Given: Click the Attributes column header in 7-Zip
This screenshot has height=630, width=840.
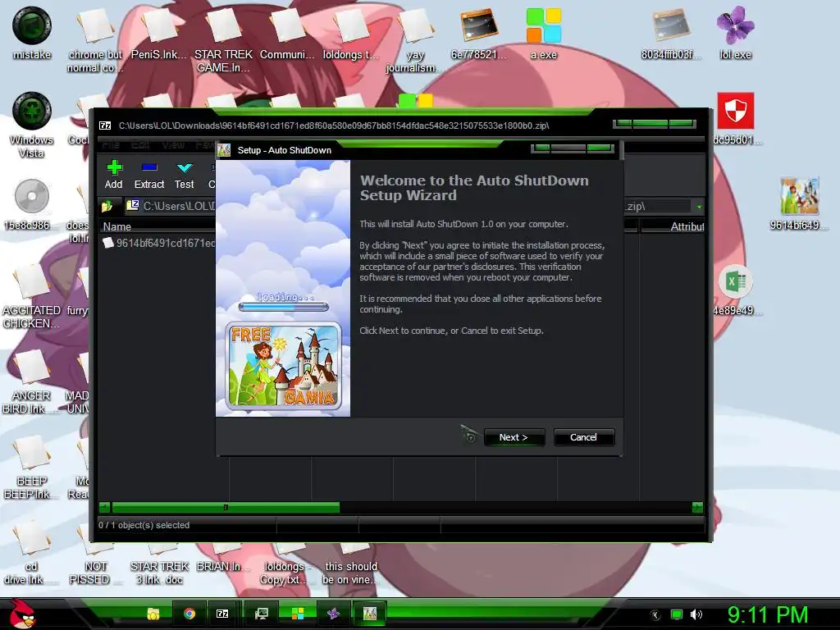Looking at the screenshot, I should point(673,226).
